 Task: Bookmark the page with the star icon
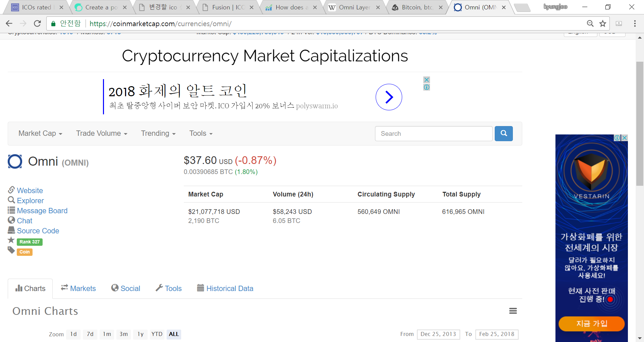(603, 23)
